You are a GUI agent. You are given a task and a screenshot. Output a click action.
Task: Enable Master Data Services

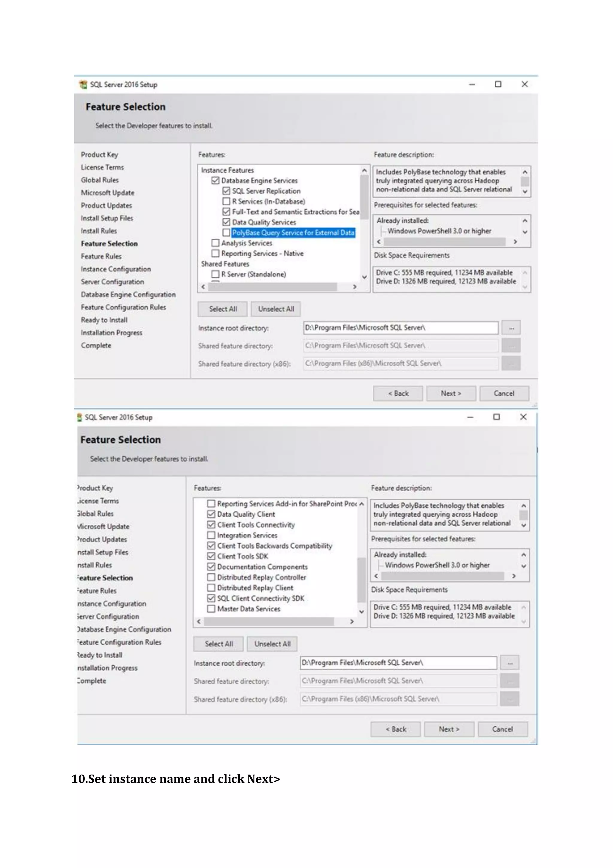coord(211,609)
